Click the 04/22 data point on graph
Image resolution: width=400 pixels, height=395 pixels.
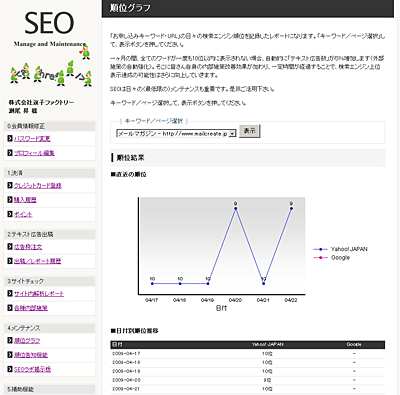pyautogui.click(x=291, y=209)
